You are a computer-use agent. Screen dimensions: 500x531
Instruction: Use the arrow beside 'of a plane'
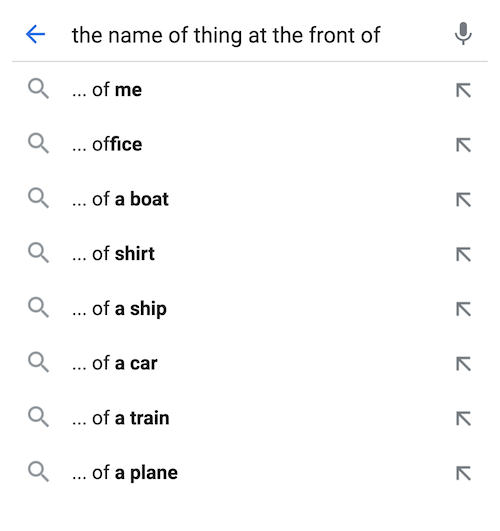coord(463,473)
